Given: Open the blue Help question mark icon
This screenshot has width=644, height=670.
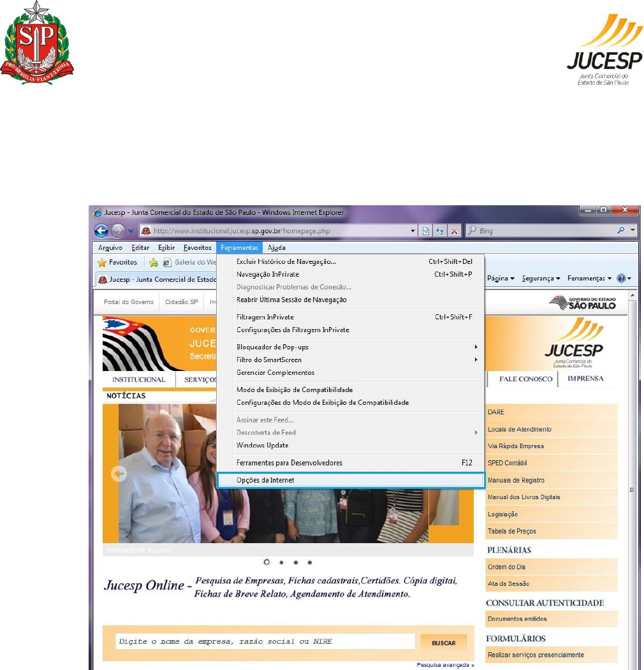Looking at the screenshot, I should click(620, 279).
